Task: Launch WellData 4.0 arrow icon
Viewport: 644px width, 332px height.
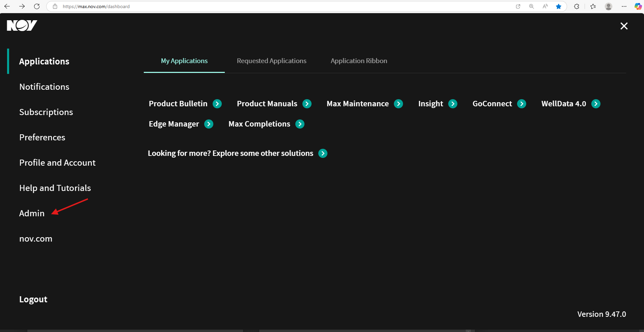Action: (596, 104)
